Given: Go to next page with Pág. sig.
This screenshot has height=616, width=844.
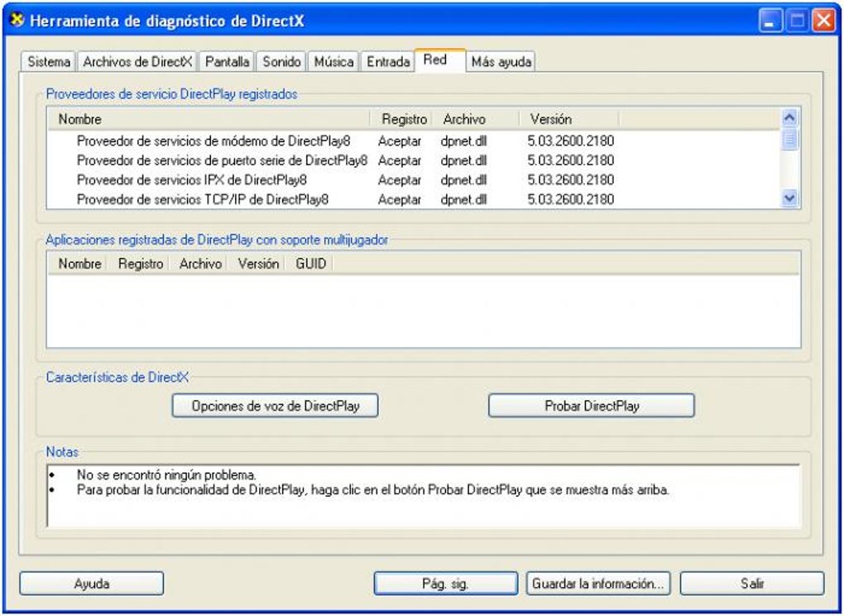Looking at the screenshot, I should pyautogui.click(x=446, y=584).
